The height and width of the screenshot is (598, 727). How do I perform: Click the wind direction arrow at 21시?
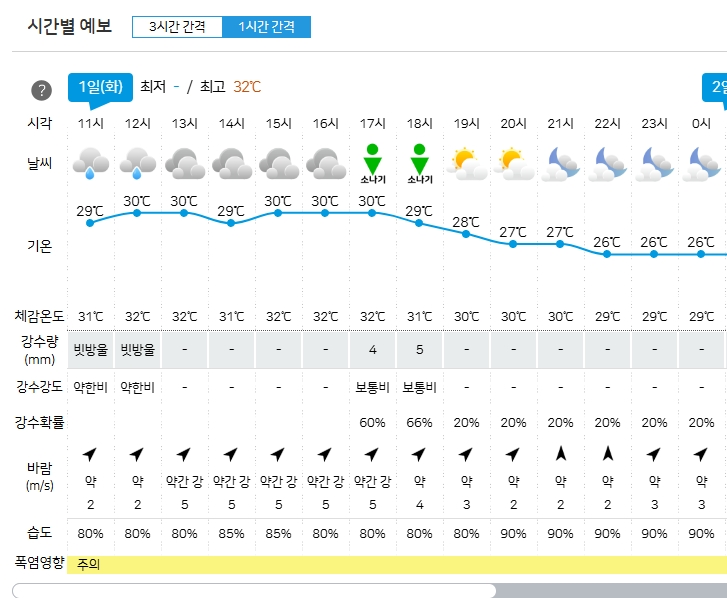[x=560, y=454]
